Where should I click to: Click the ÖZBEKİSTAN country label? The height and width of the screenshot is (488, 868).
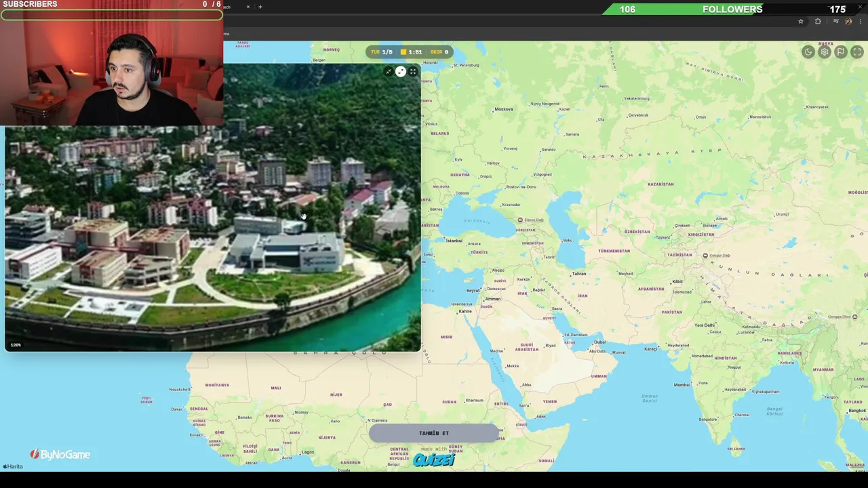(x=637, y=232)
